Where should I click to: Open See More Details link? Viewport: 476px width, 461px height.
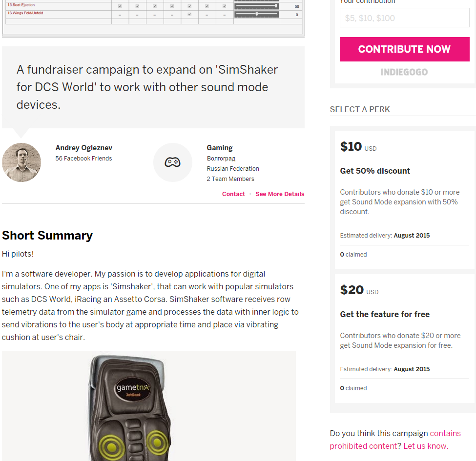click(280, 194)
